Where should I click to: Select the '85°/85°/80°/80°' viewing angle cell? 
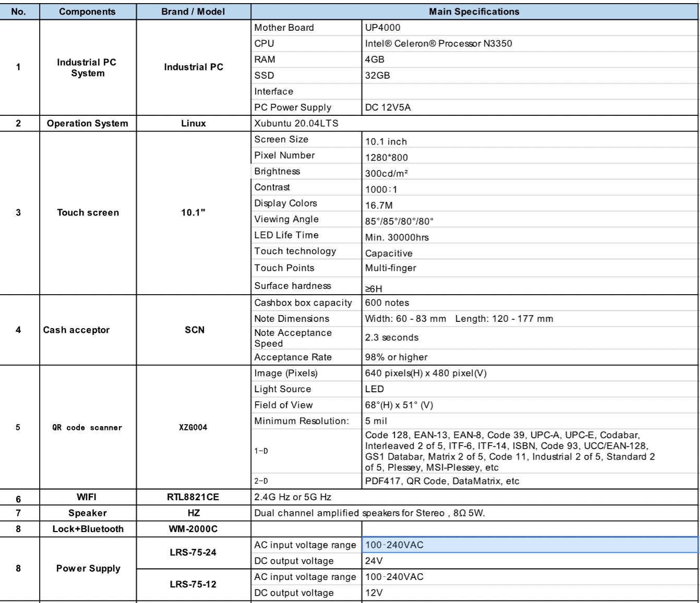click(x=530, y=220)
